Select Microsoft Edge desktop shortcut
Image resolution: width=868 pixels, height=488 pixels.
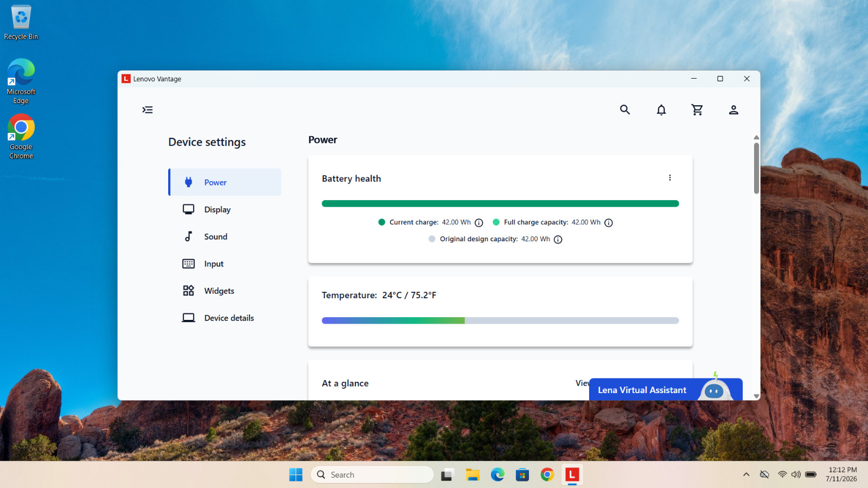(x=21, y=81)
